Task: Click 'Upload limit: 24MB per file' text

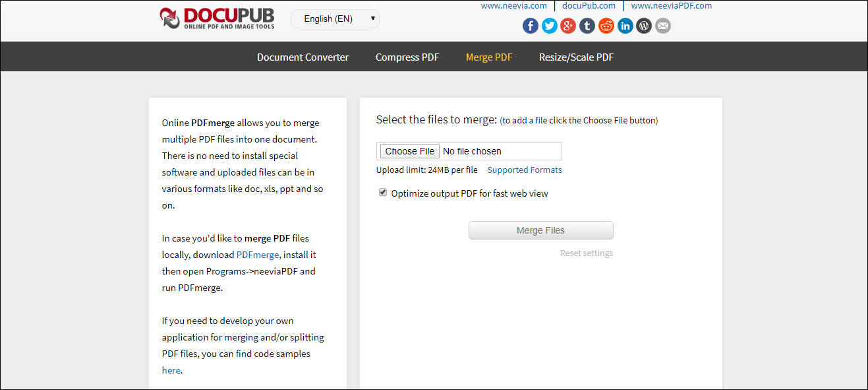Action: tap(427, 170)
